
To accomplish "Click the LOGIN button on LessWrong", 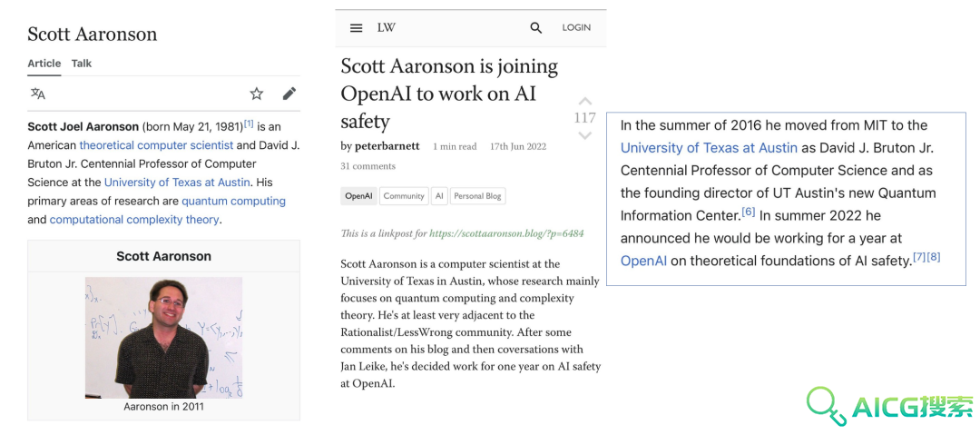I will pos(576,27).
